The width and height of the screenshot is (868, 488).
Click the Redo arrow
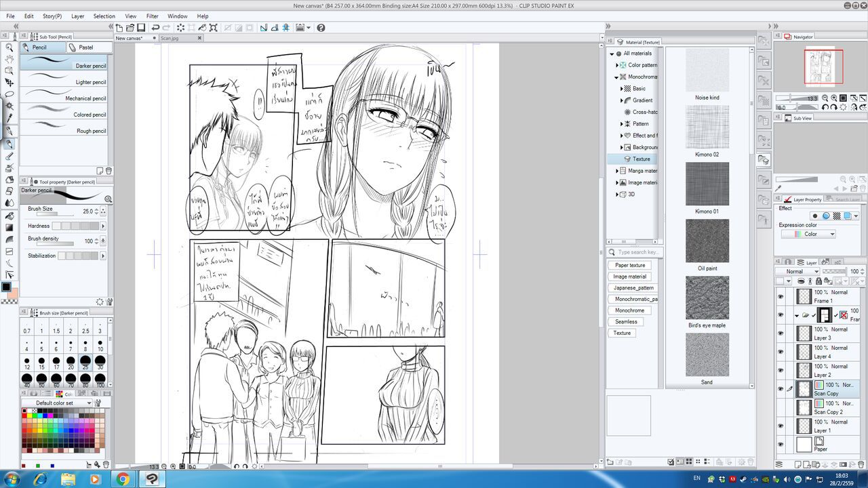(x=166, y=28)
